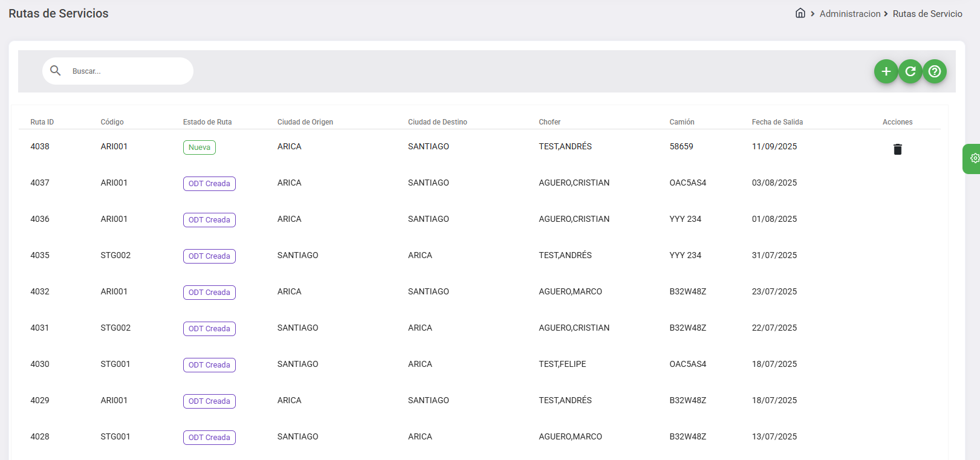980x460 pixels.
Task: Open Administracion breadcrumb link
Action: coord(849,14)
